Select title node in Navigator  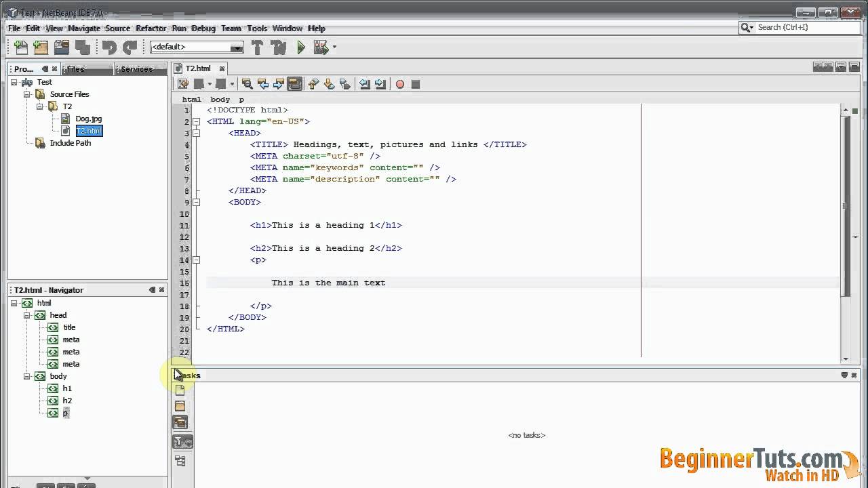pos(69,327)
